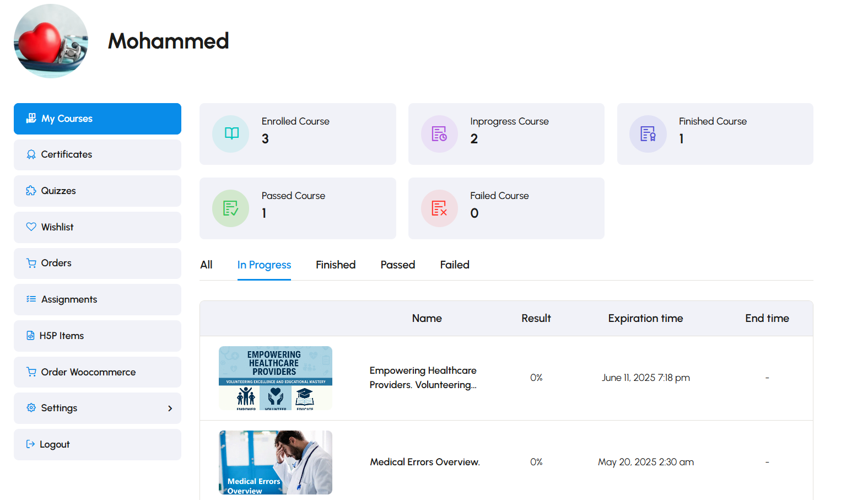Open the Medical Errors Overview course link

coord(424,462)
